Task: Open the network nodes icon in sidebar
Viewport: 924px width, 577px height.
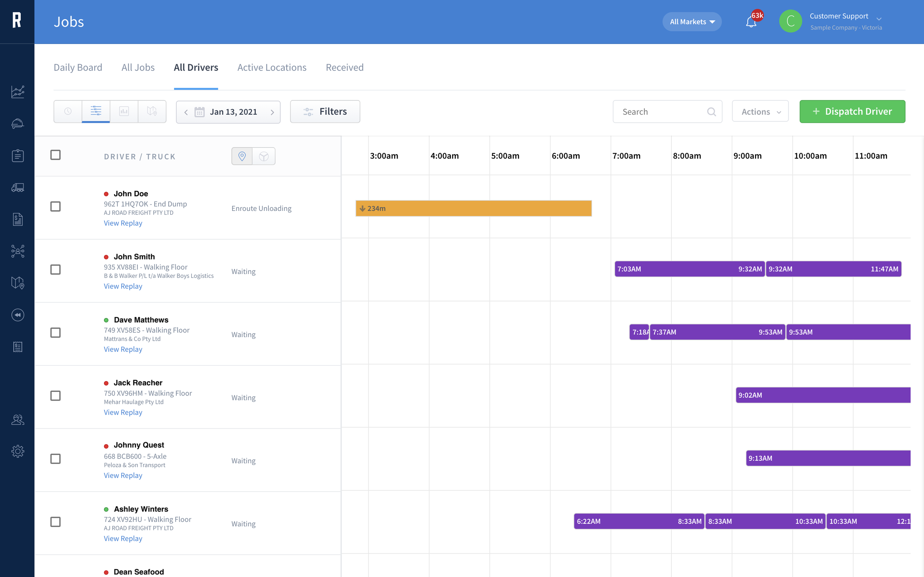Action: tap(18, 251)
